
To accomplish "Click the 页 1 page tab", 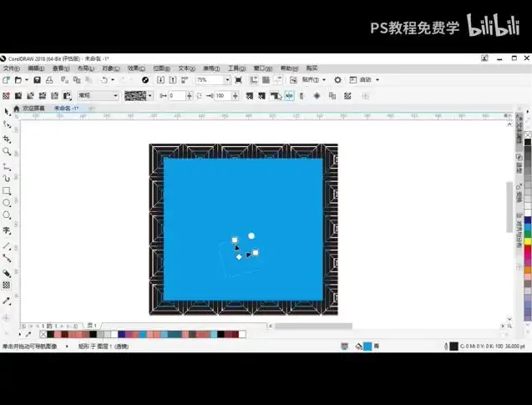I will 91,325.
